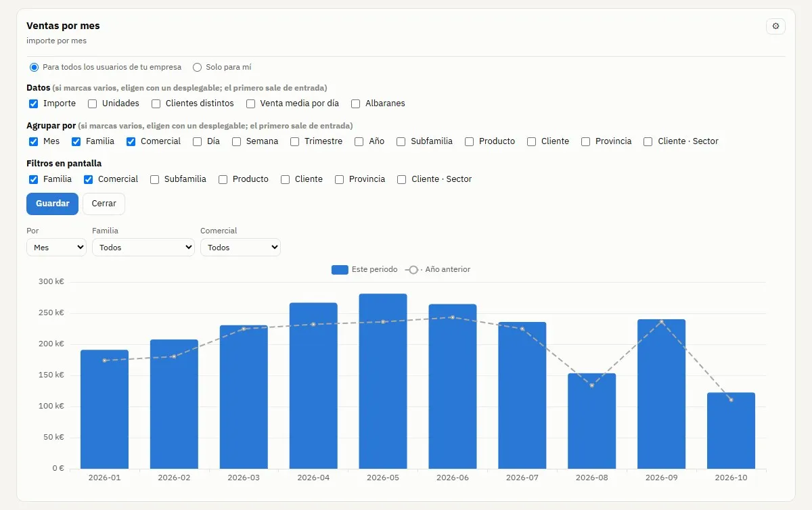Tick the Provincia grouping checkbox
The width and height of the screenshot is (812, 510).
tap(586, 141)
